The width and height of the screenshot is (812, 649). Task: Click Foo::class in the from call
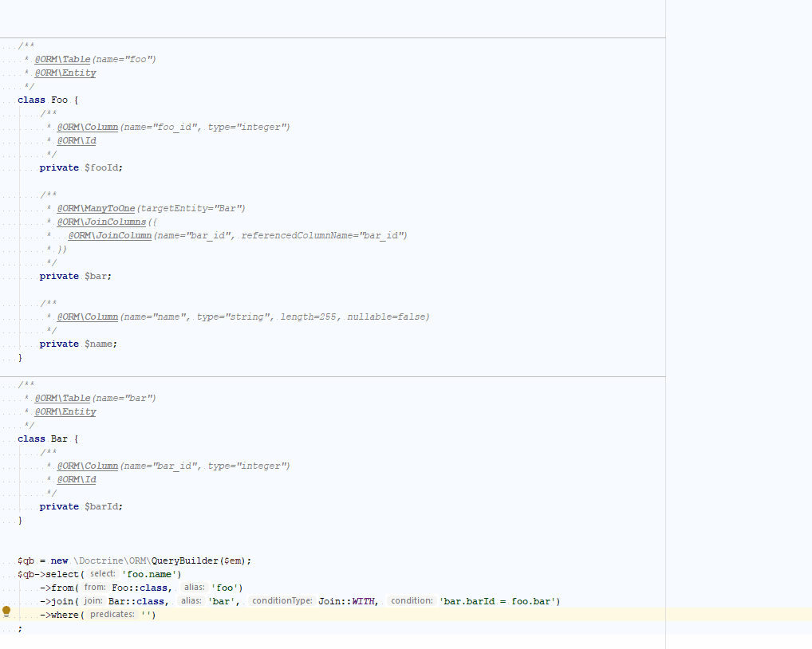point(140,588)
